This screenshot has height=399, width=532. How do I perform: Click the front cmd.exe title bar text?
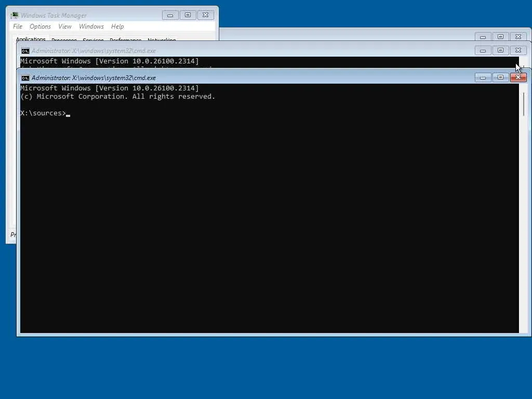coord(94,78)
